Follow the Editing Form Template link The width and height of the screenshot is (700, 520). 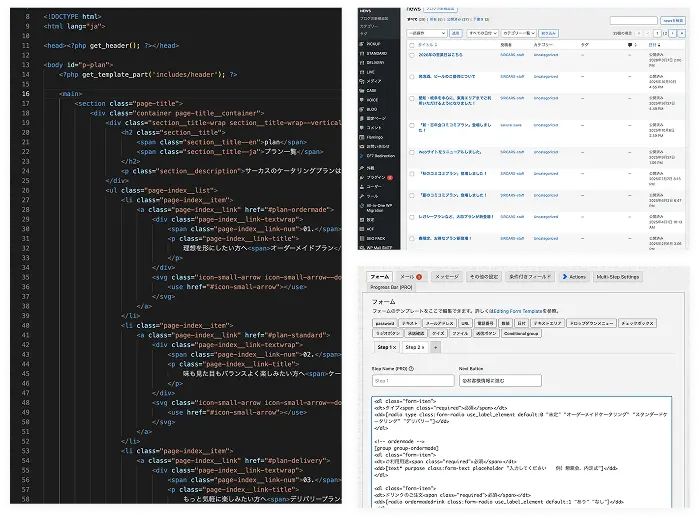point(518,311)
